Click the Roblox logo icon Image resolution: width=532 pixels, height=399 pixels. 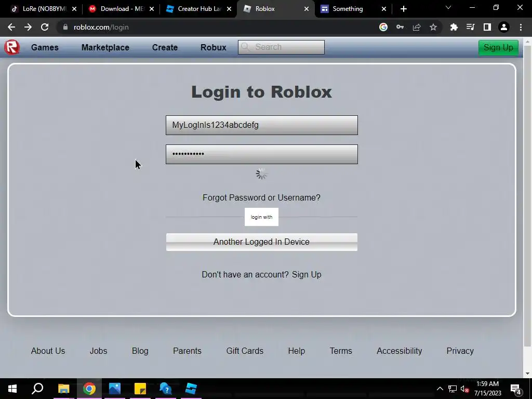tap(12, 47)
